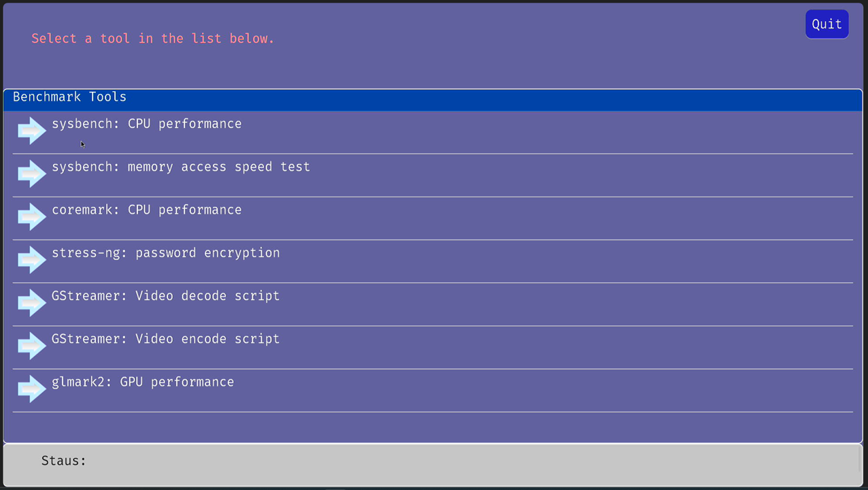Screen dimensions: 868x490
Task: Click the arrow for GStreamer video decode script
Action: point(31,303)
